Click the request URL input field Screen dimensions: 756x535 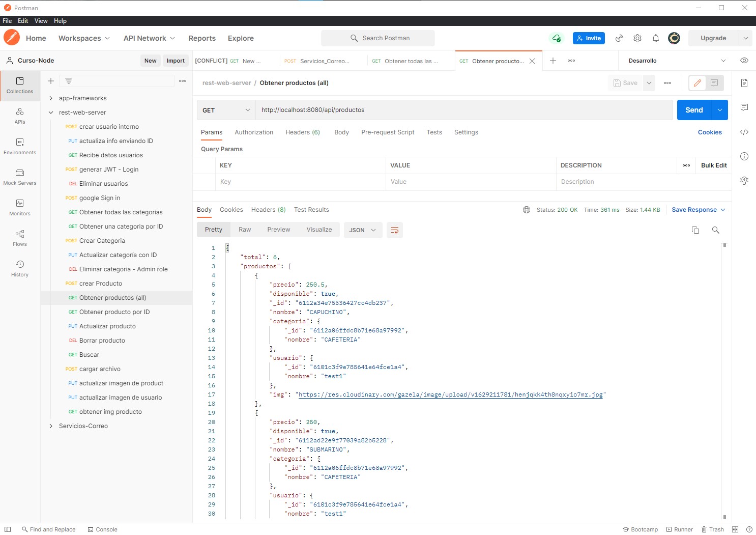click(x=463, y=110)
